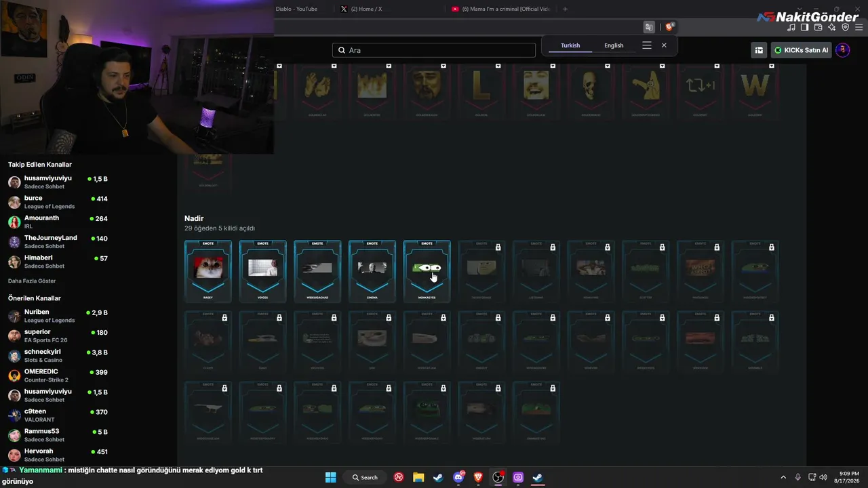Click the translate page icon in address bar
The height and width of the screenshot is (488, 868).
pos(649,27)
